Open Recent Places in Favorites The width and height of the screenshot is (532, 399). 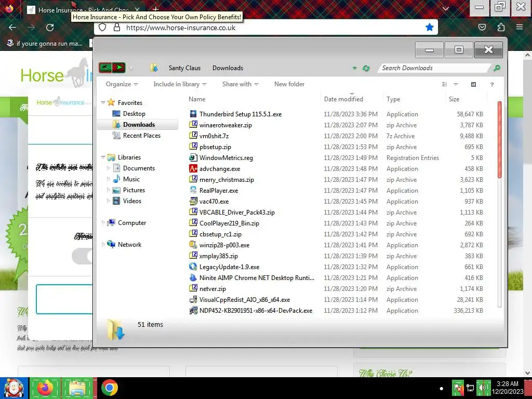coord(141,136)
